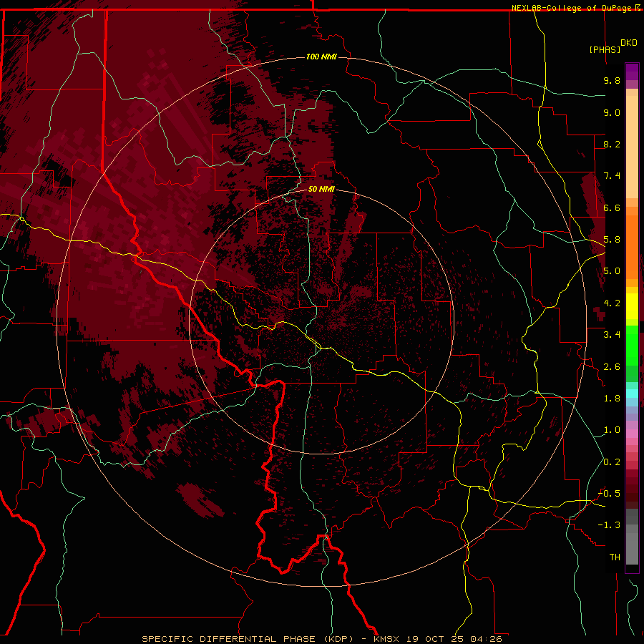
Task: Click the KMSX station identifier in the caption
Action: pos(386,639)
